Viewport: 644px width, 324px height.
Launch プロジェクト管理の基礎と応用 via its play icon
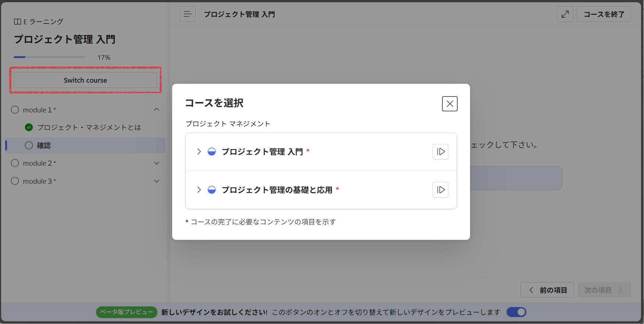click(x=440, y=190)
